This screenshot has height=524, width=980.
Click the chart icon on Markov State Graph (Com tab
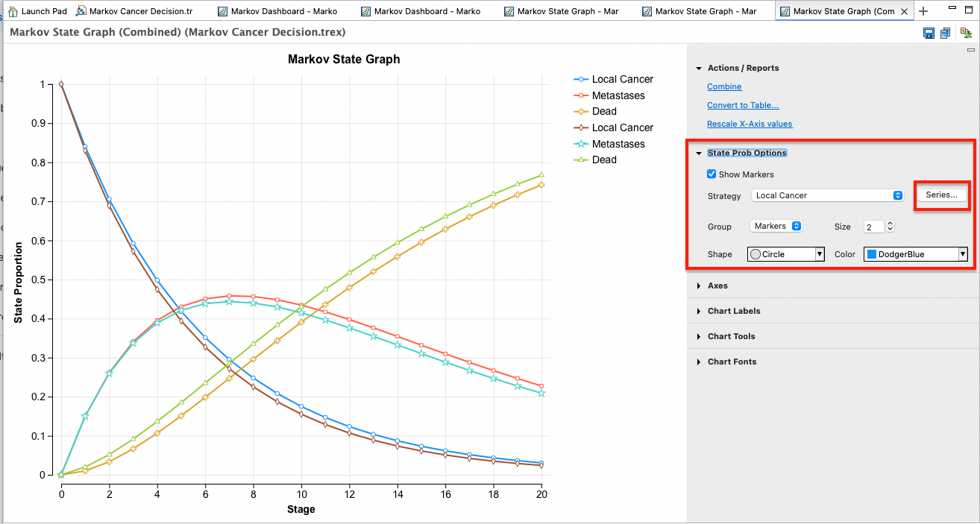click(x=785, y=10)
